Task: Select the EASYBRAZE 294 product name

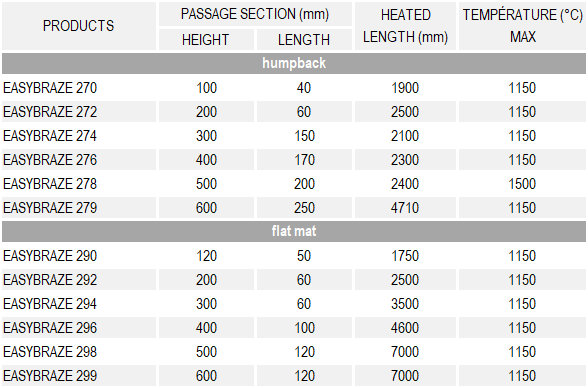Action: tap(50, 304)
